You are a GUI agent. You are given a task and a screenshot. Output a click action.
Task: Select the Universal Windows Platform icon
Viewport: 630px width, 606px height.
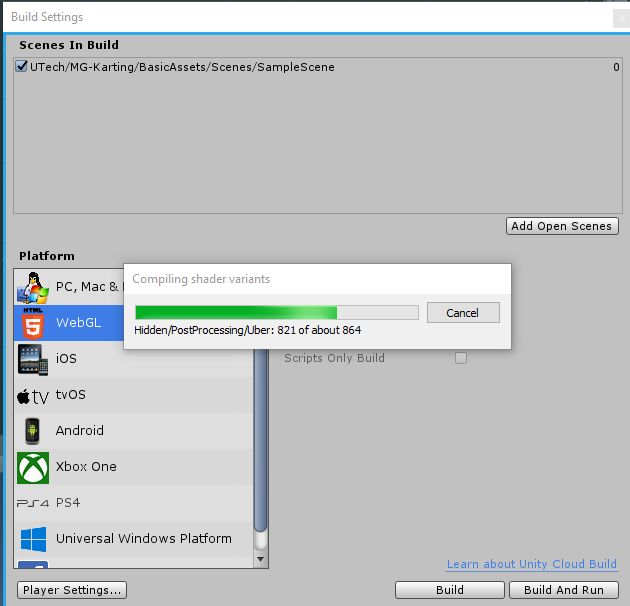click(34, 539)
